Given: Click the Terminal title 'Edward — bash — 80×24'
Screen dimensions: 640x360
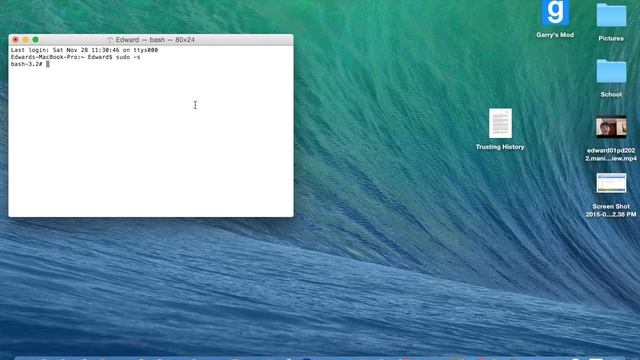Looking at the screenshot, I should click(155, 40).
